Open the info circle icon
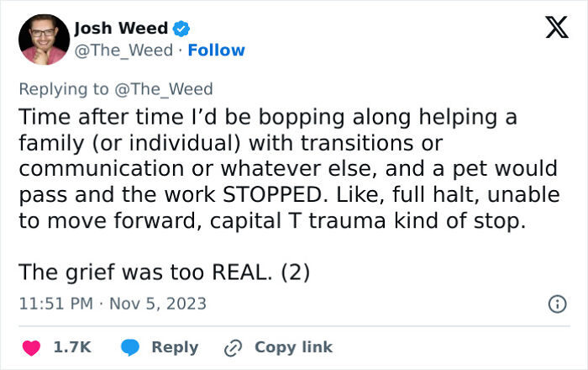This screenshot has width=588, height=370. (556, 304)
